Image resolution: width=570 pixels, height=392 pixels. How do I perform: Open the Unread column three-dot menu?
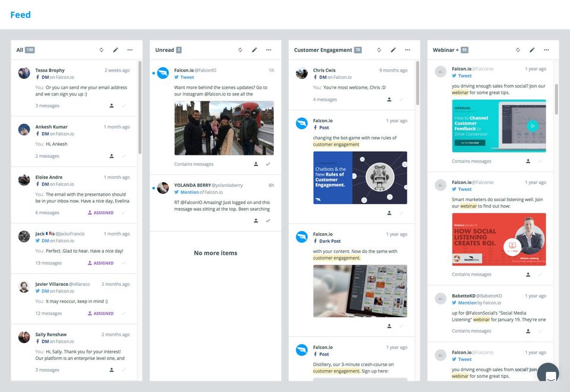(268, 50)
